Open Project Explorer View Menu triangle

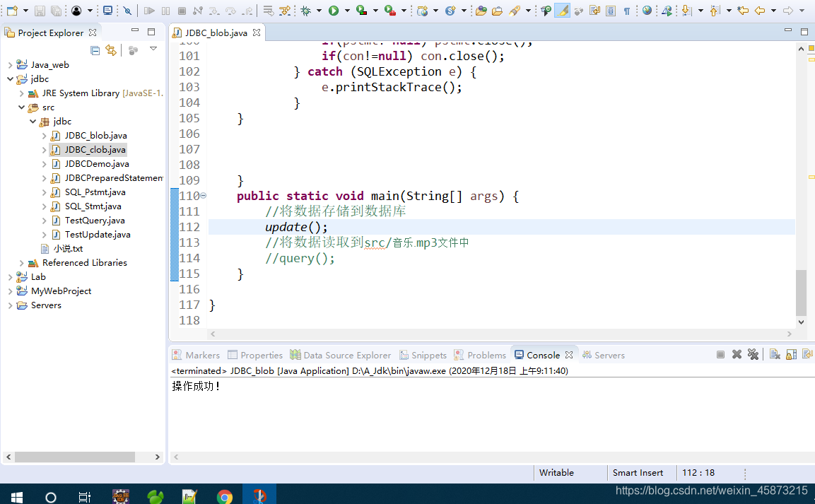[x=153, y=49]
